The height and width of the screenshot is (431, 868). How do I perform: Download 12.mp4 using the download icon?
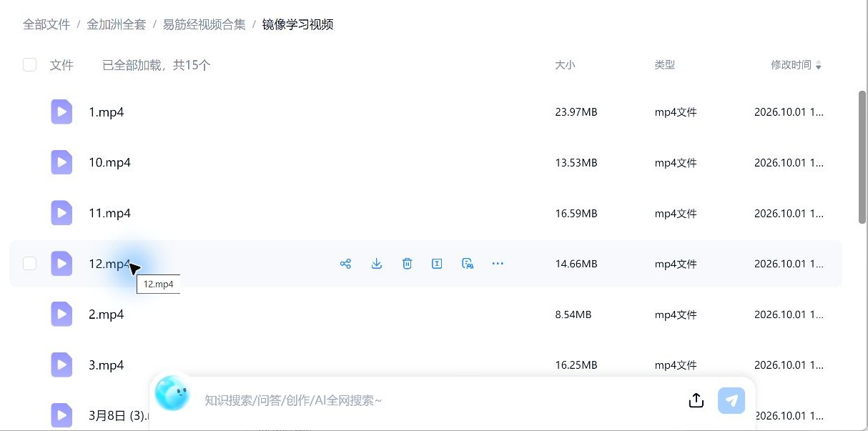[377, 264]
